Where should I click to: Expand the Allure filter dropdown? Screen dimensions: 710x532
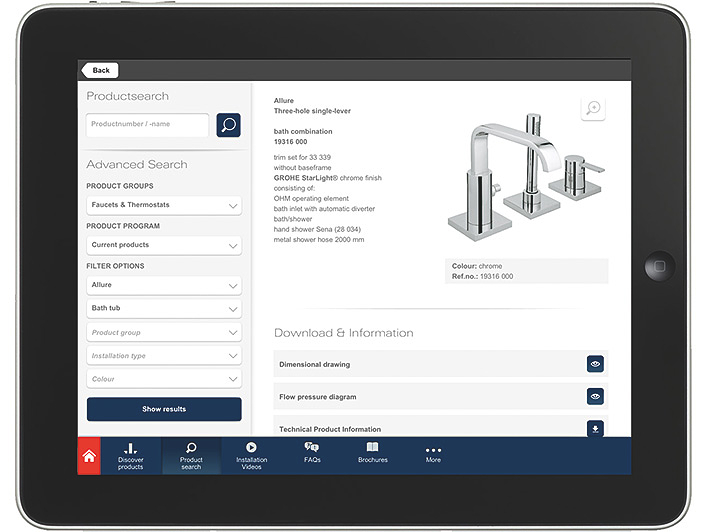tap(164, 285)
